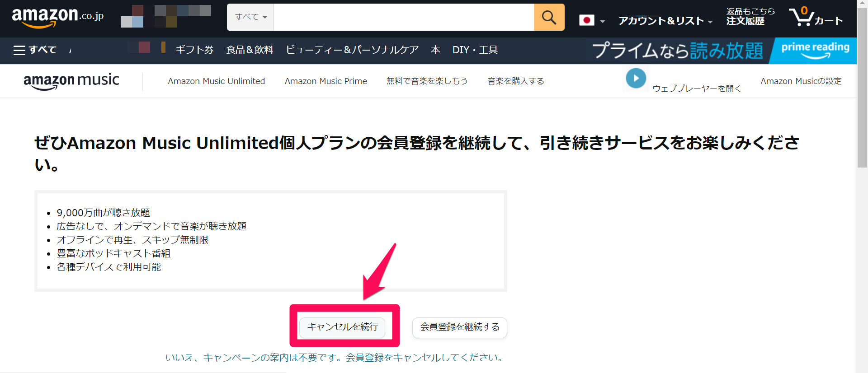Open the すべて hamburger menu
Screen dimensions: 868x373
(35, 50)
